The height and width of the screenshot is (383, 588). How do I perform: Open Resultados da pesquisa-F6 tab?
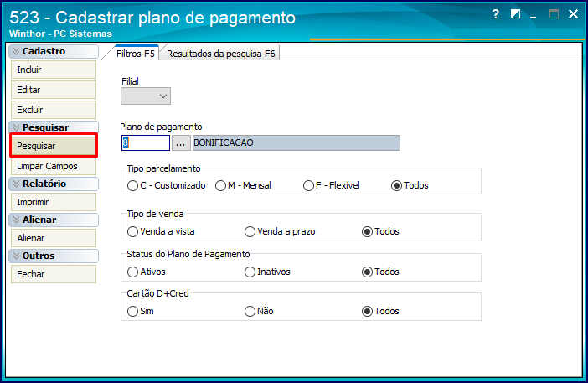pyautogui.click(x=220, y=54)
